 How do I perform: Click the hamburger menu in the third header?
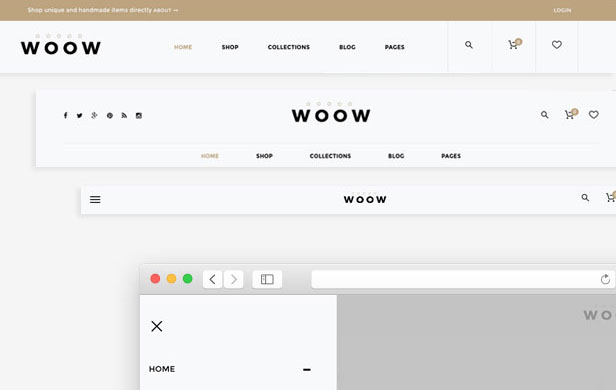click(x=95, y=200)
